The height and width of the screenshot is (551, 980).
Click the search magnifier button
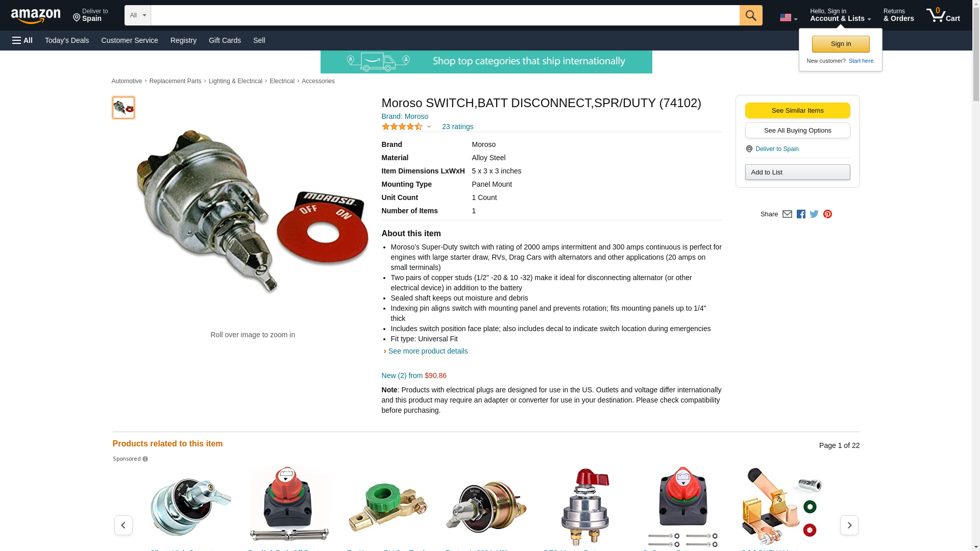[750, 15]
